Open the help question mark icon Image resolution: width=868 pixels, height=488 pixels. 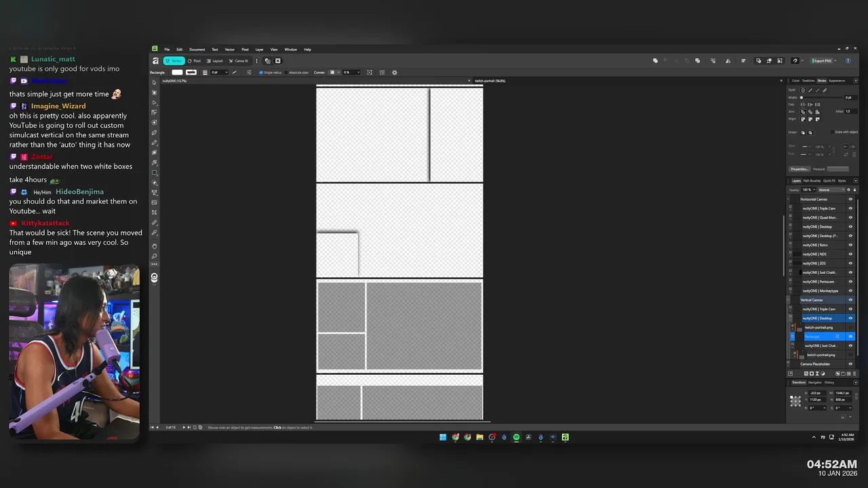point(848,60)
